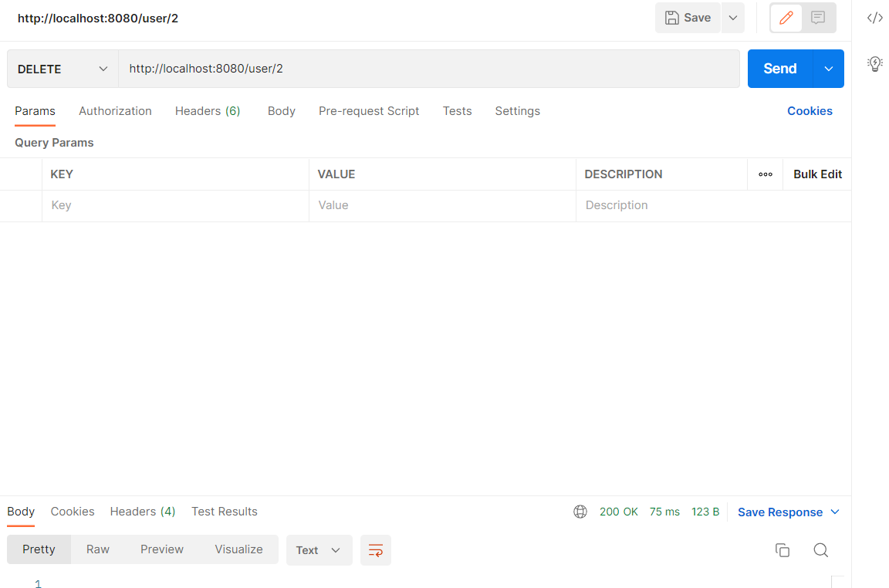Screen dimensions: 889x588
Task: Open the comments view with the speech bubble icon
Action: [817, 18]
